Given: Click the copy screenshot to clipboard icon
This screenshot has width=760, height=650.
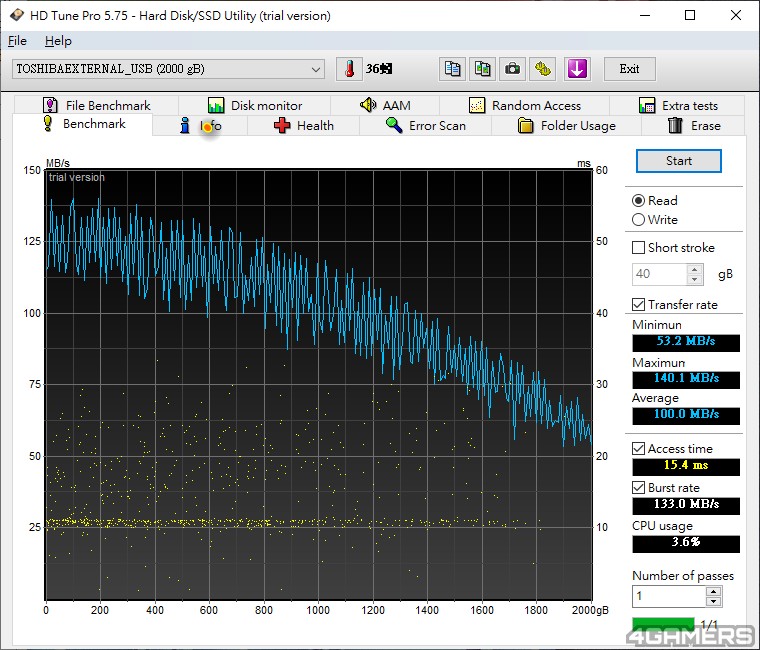Looking at the screenshot, I should pos(482,69).
